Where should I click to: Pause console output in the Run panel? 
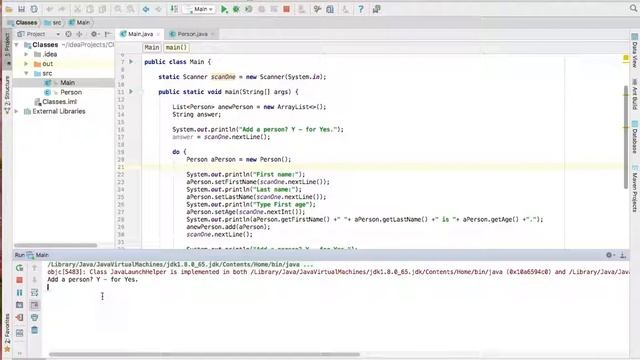tap(19, 293)
